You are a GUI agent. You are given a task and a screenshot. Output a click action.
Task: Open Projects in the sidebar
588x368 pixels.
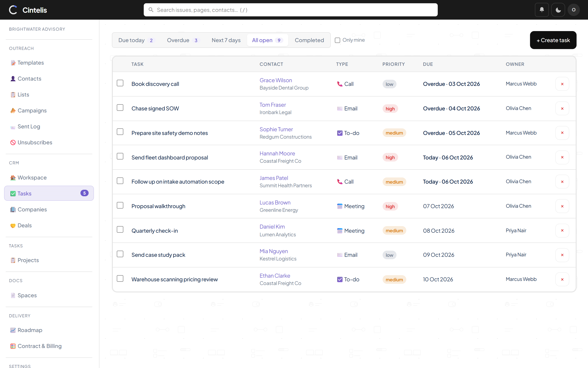point(49,260)
